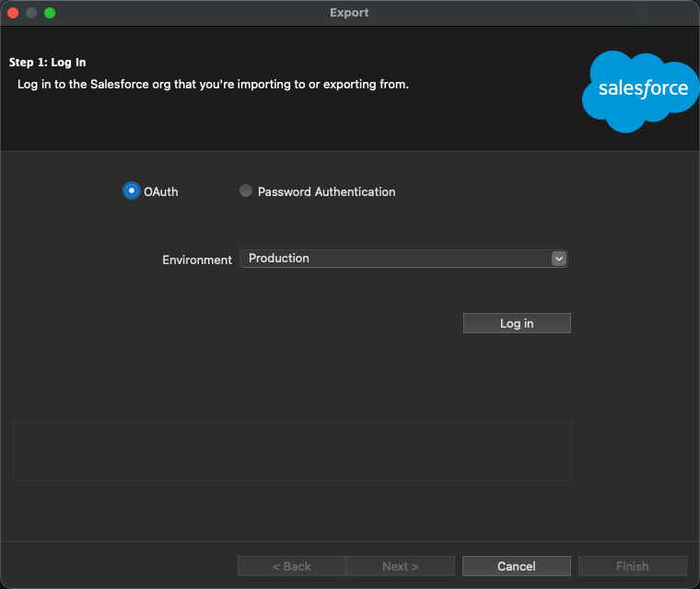This screenshot has height=589, width=700.
Task: Click the Cancel button
Action: point(517,566)
